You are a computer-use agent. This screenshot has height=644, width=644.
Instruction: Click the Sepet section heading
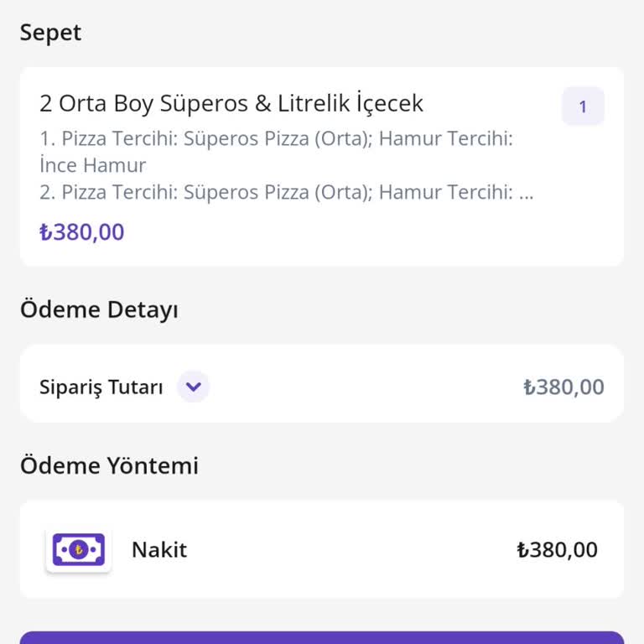click(51, 33)
